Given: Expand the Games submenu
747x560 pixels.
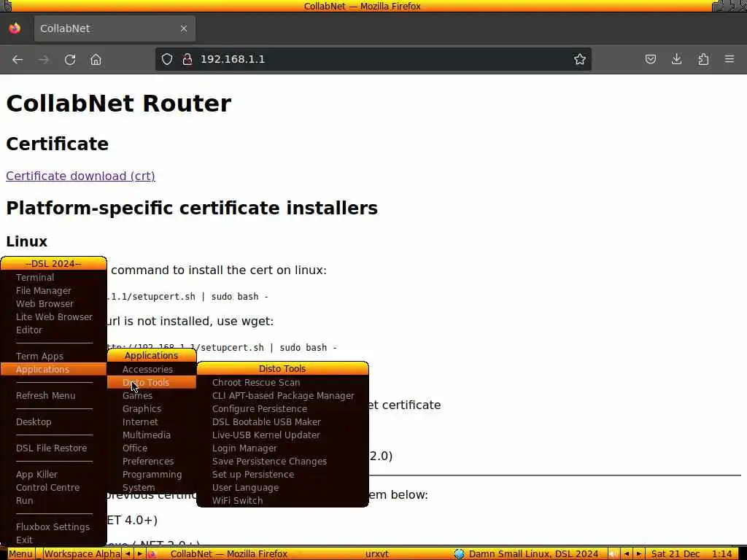Looking at the screenshot, I should pyautogui.click(x=152, y=395).
